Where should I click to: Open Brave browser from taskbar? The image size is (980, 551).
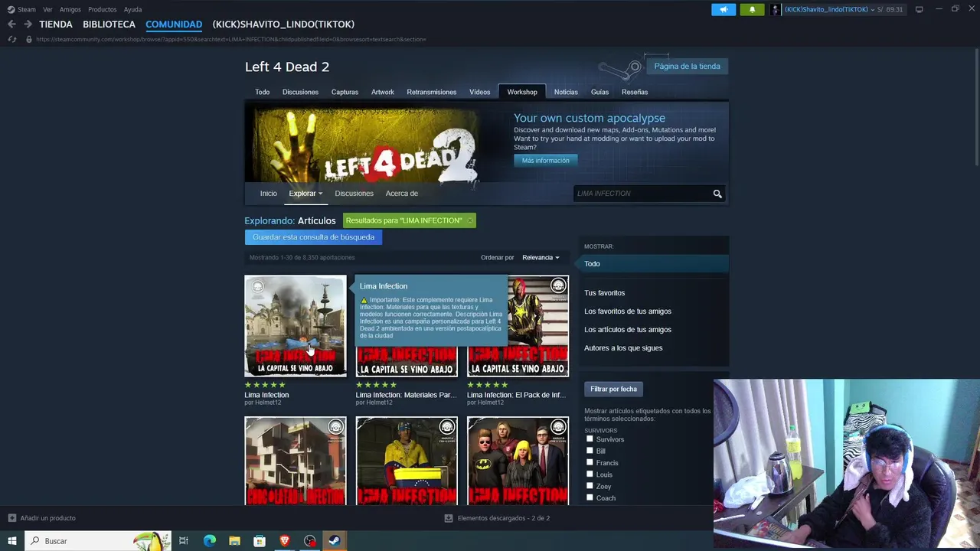pyautogui.click(x=285, y=541)
